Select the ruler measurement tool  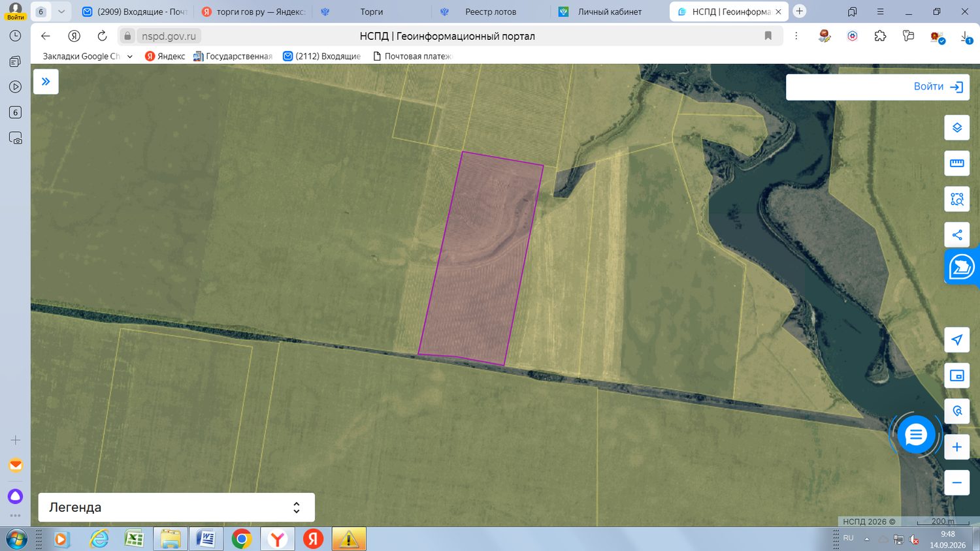coord(956,163)
